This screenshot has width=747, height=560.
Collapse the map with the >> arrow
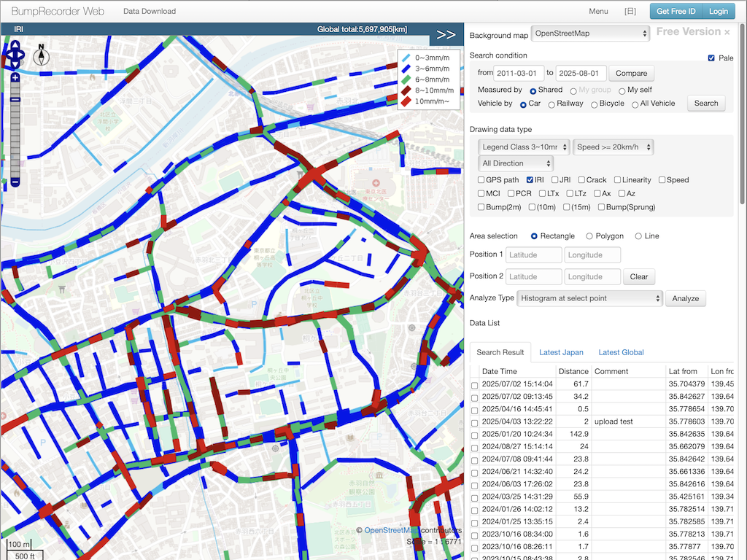point(446,35)
